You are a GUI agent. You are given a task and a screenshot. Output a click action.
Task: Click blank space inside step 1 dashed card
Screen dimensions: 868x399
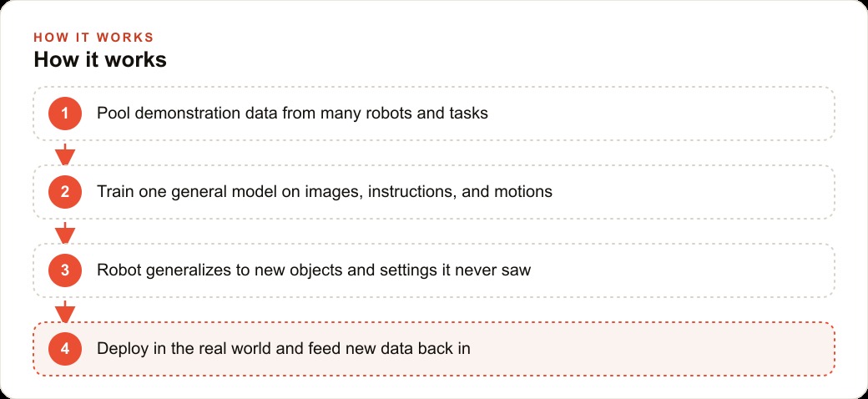659,114
